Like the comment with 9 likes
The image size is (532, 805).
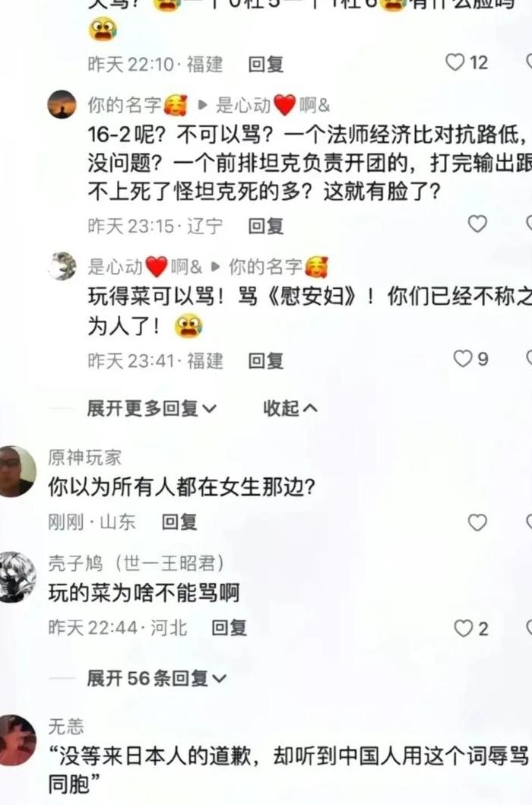[463, 358]
